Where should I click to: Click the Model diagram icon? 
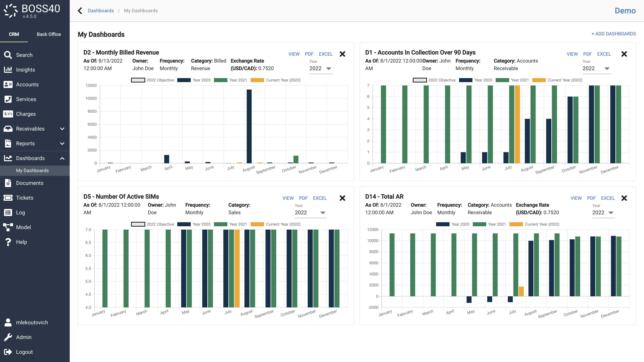(x=8, y=227)
